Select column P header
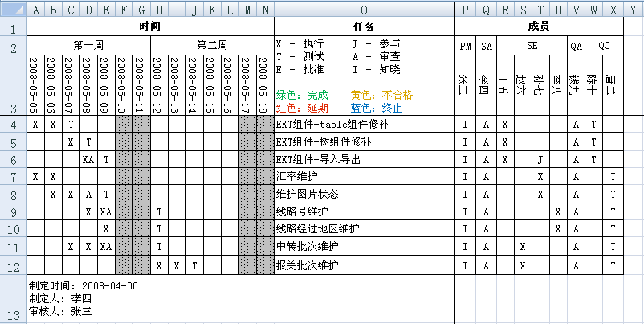Image resolution: width=644 pixels, height=324 pixels. coord(466,9)
